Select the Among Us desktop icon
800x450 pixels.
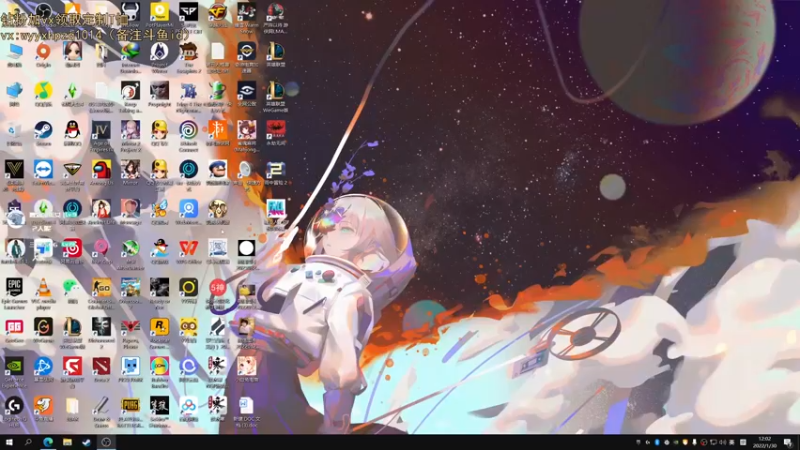pos(101,169)
